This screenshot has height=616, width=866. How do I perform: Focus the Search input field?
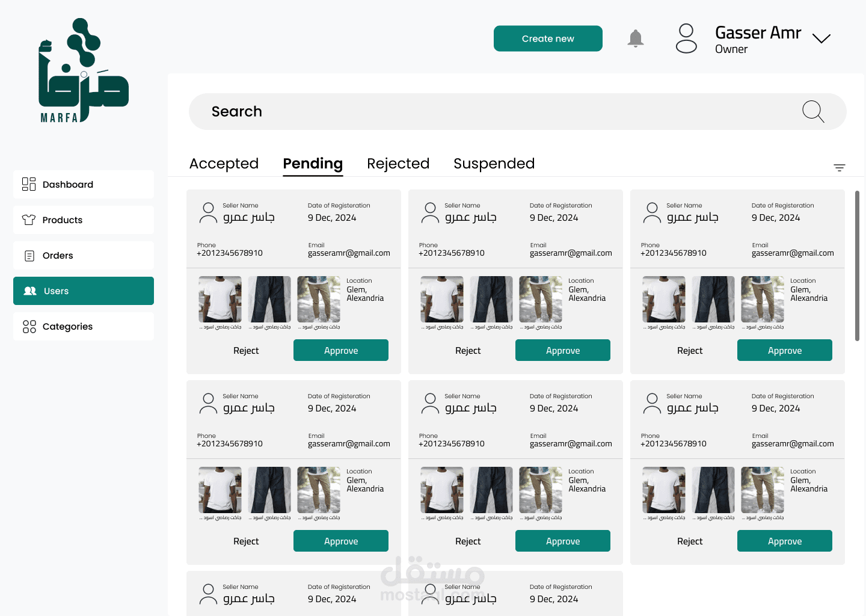tap(518, 111)
